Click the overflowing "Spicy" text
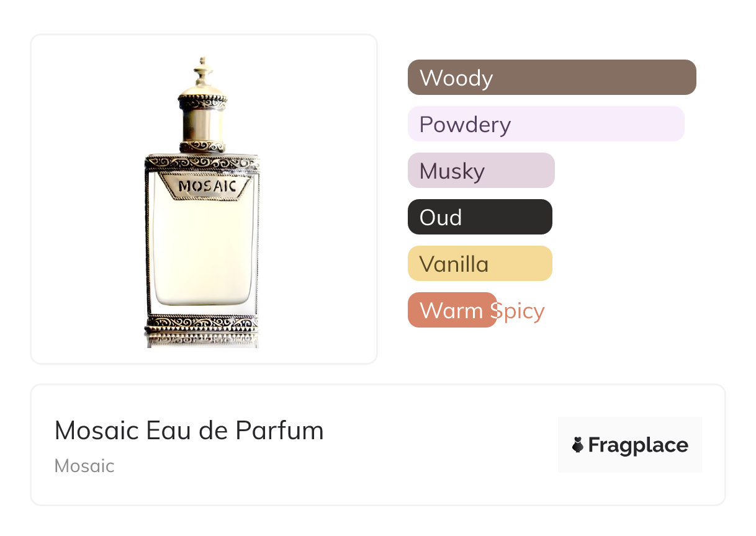 pos(521,311)
